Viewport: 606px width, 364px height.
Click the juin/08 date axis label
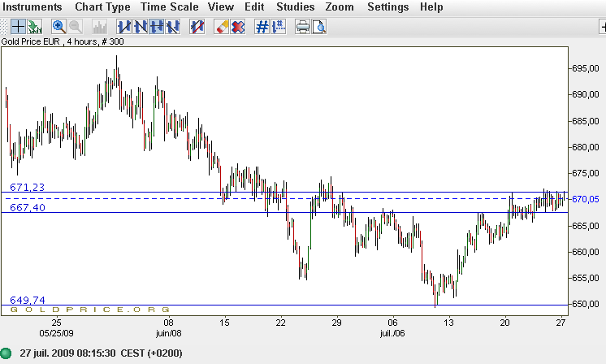[168, 333]
